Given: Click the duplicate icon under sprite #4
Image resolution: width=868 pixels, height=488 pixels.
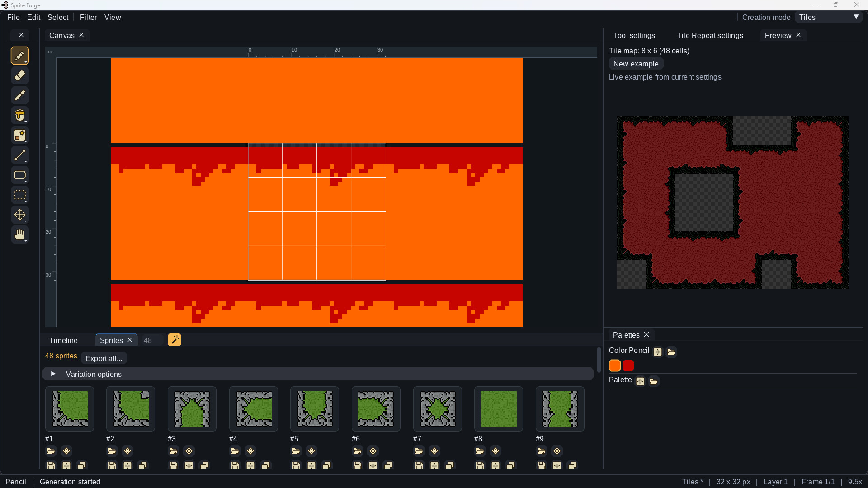Looking at the screenshot, I should (266, 465).
